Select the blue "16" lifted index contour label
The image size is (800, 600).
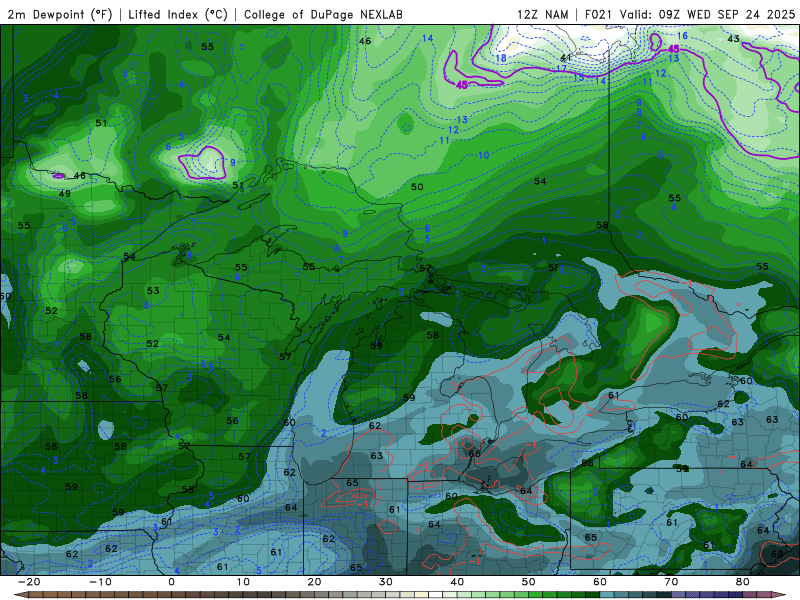682,36
